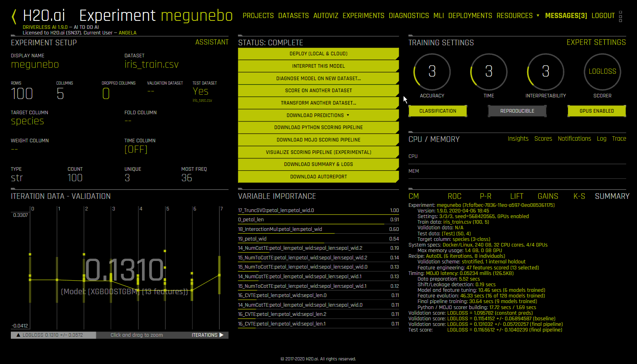The width and height of the screenshot is (637, 364).
Task: Select the GAINS tab
Action: click(548, 196)
